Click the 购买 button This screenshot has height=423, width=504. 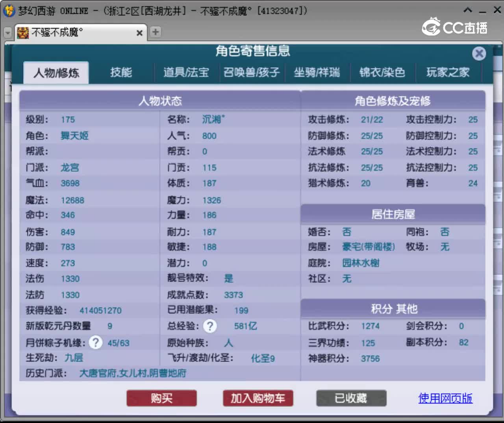161,398
